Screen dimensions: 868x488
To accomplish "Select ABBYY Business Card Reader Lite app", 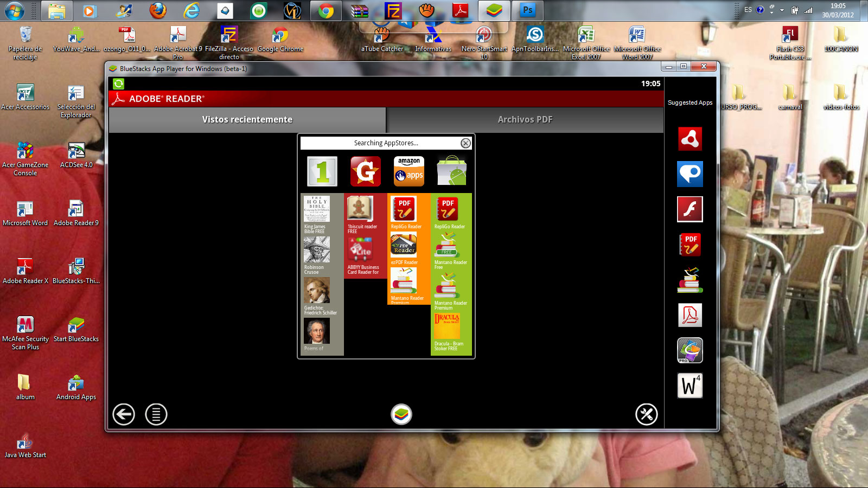I will point(363,255).
